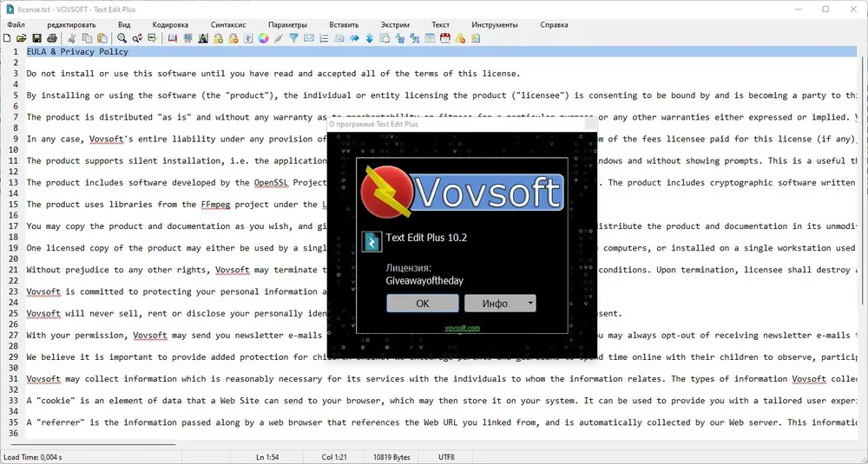The image size is (868, 464).
Task: Click the 'UTF8' encoding in status bar
Action: pyautogui.click(x=446, y=457)
